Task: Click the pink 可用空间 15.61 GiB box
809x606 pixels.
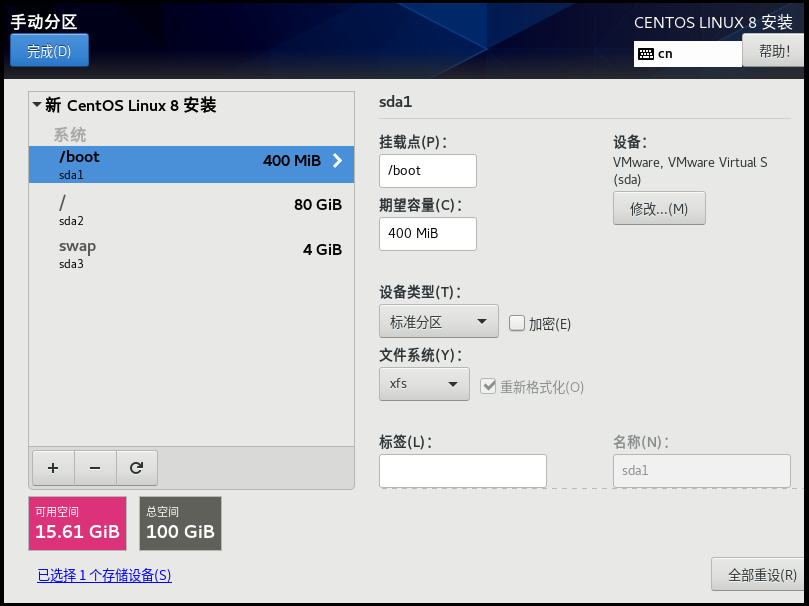Action: [x=77, y=523]
